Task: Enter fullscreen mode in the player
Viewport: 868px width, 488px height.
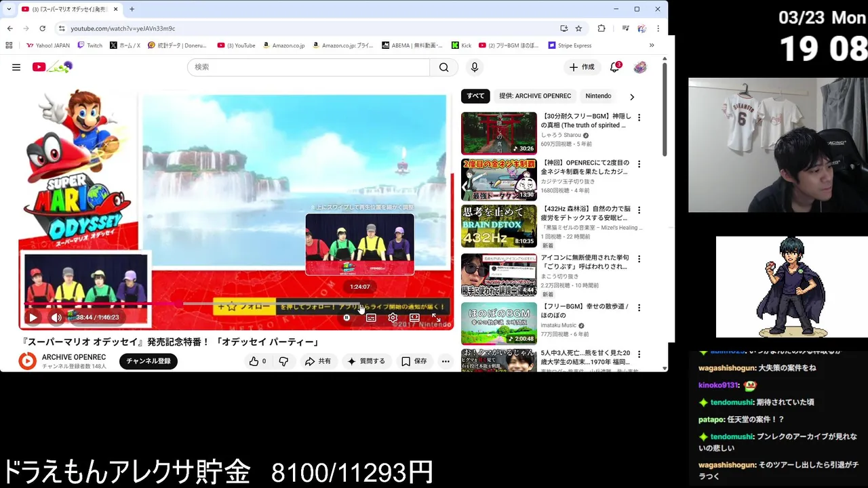Action: point(436,317)
